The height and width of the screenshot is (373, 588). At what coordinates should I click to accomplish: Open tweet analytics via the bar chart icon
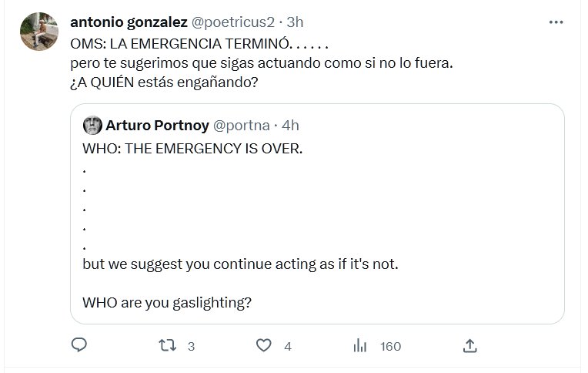(x=359, y=346)
